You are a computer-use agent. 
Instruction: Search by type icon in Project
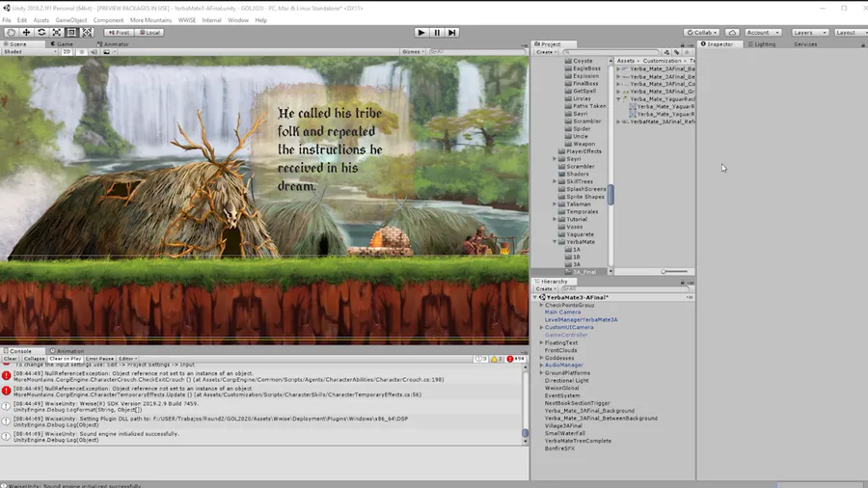pyautogui.click(x=666, y=52)
